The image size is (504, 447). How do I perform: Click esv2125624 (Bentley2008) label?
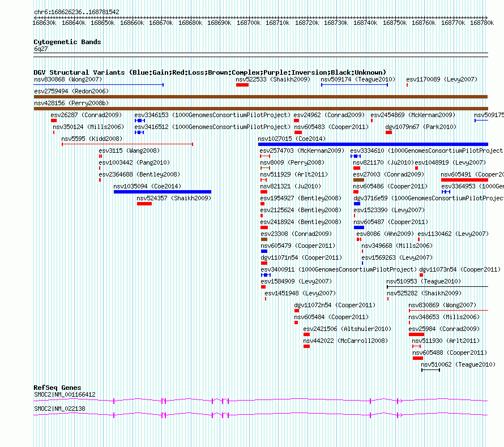(x=301, y=210)
